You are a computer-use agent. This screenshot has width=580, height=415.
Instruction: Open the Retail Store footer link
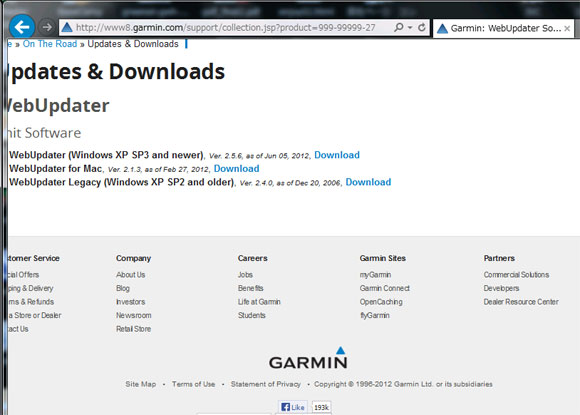(134, 329)
